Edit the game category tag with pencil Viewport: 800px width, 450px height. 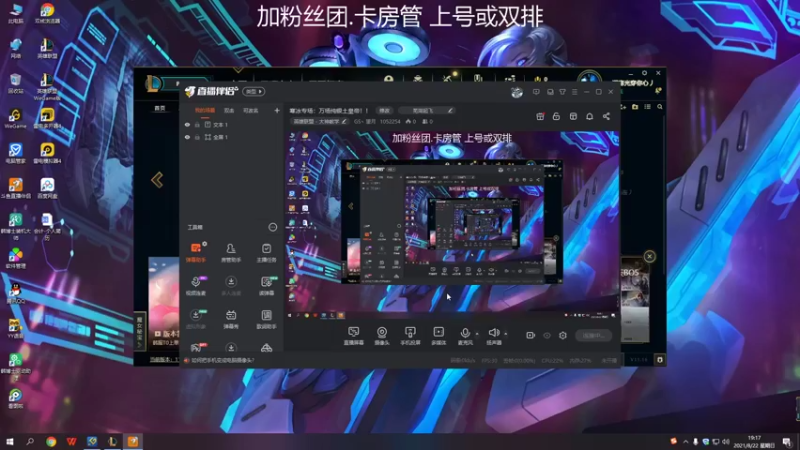click(x=319, y=121)
